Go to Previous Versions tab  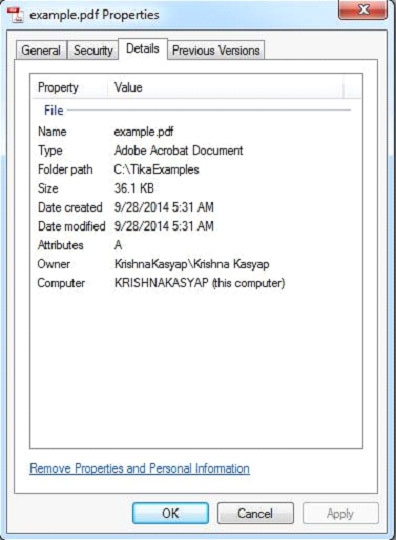[x=216, y=51]
